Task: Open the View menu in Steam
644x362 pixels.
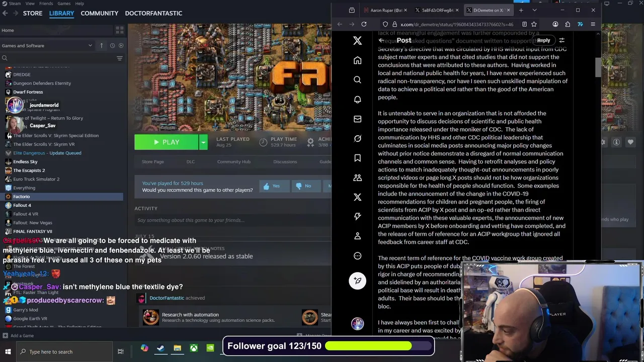Action: 30,4
